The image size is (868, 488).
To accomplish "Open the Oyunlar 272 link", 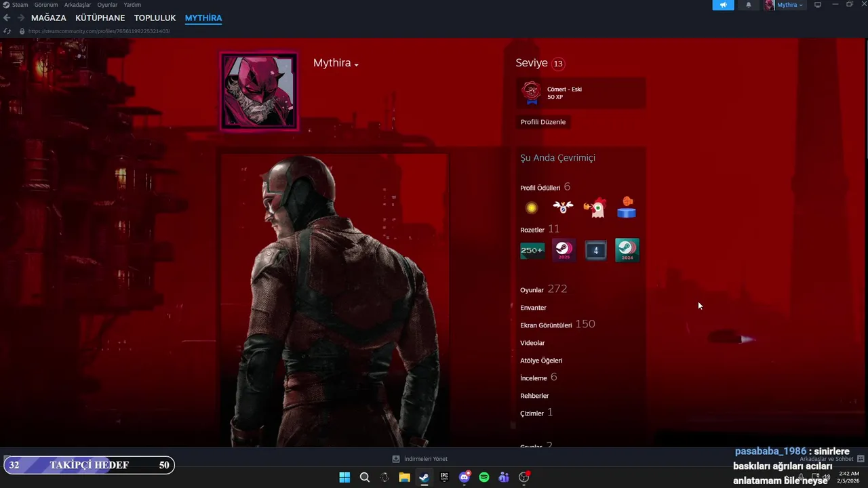I will 543,289.
